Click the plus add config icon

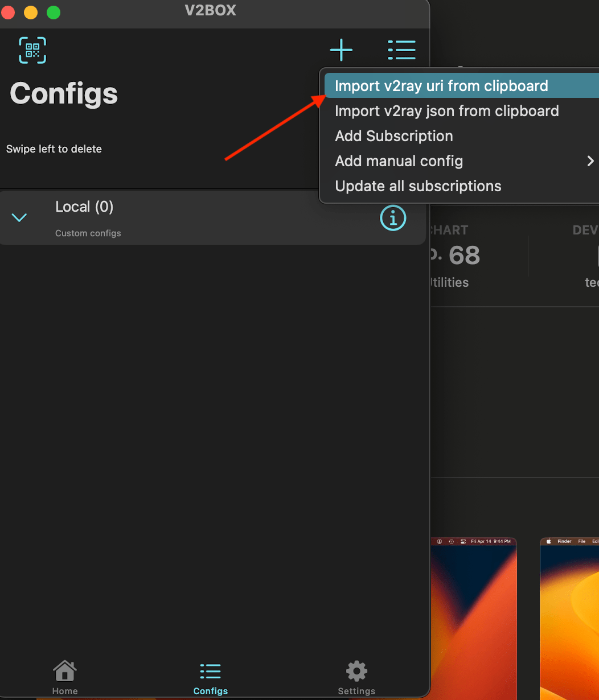pos(342,50)
